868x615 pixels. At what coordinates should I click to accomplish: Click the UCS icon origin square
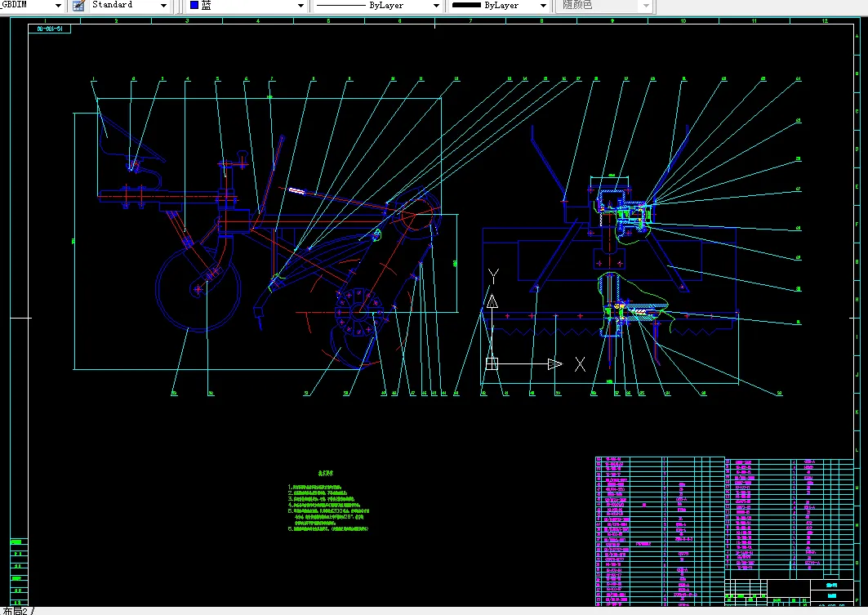492,363
